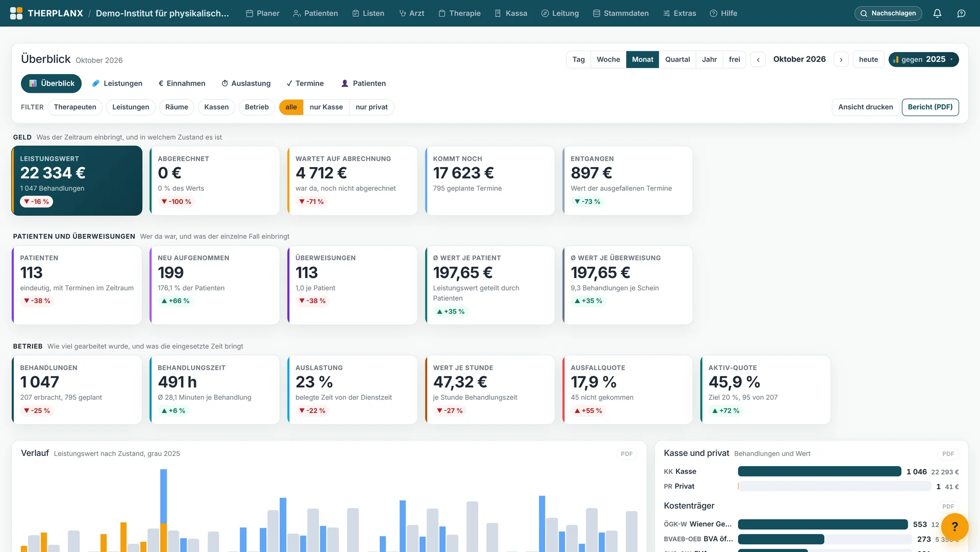Select the Tag period
This screenshot has width=980, height=552.
579,59
